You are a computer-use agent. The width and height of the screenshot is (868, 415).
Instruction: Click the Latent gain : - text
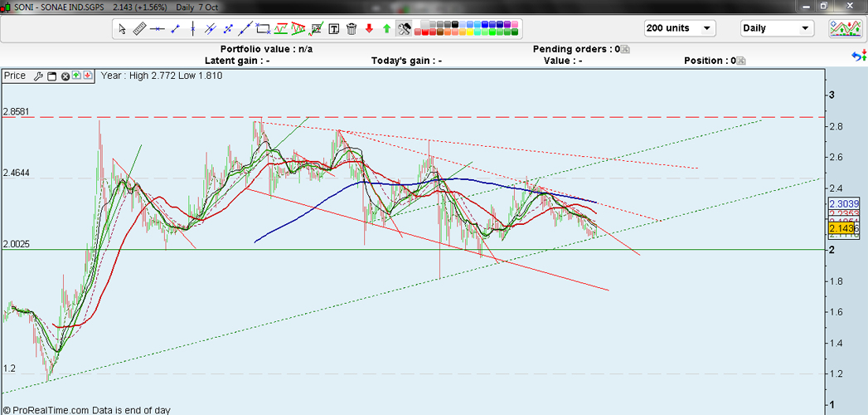coord(237,61)
